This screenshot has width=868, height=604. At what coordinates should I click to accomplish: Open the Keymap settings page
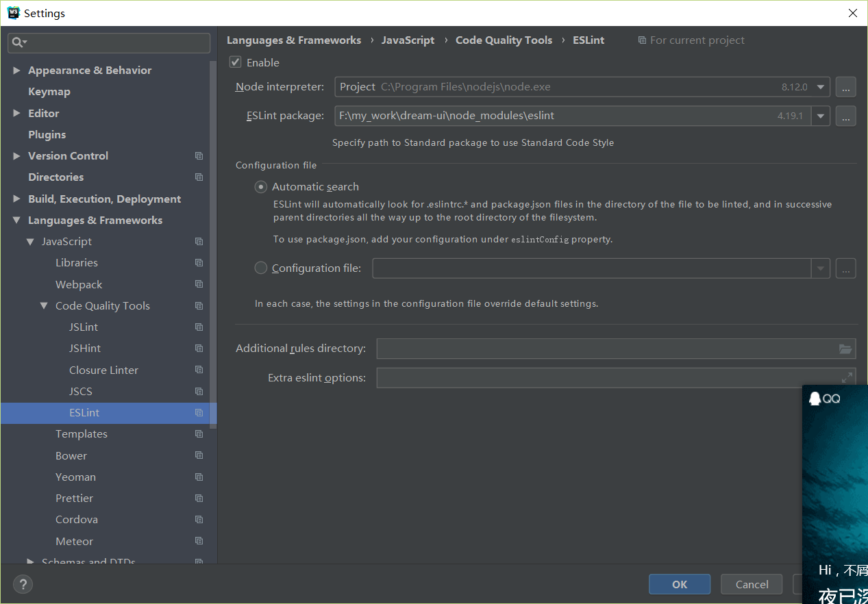pyautogui.click(x=49, y=92)
